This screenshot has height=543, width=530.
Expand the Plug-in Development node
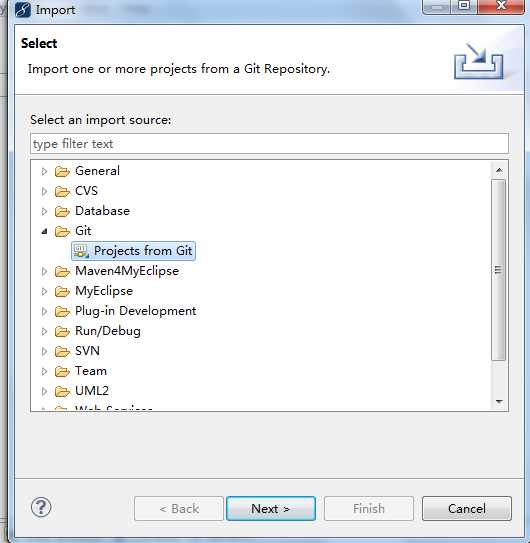44,311
